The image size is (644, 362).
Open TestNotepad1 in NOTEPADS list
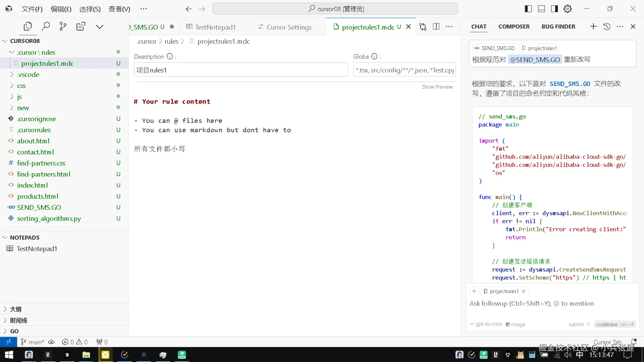point(64,249)
